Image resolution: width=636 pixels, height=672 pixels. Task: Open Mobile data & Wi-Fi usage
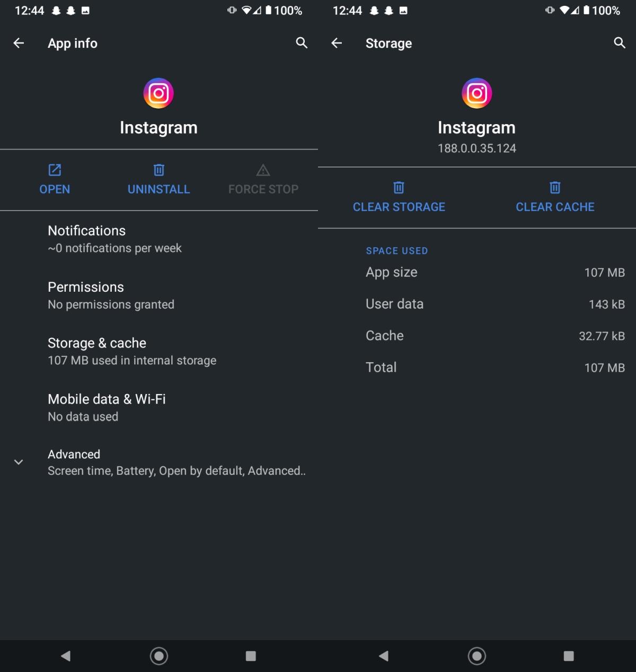tap(159, 408)
